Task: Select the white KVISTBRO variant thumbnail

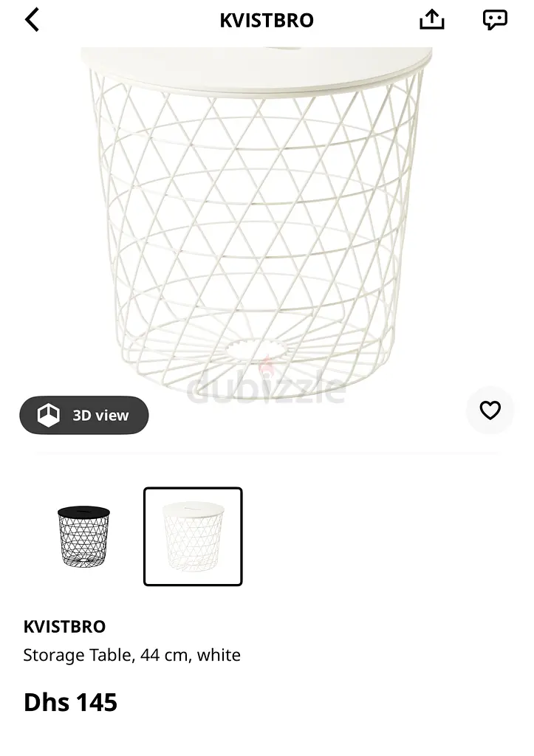Action: [193, 537]
